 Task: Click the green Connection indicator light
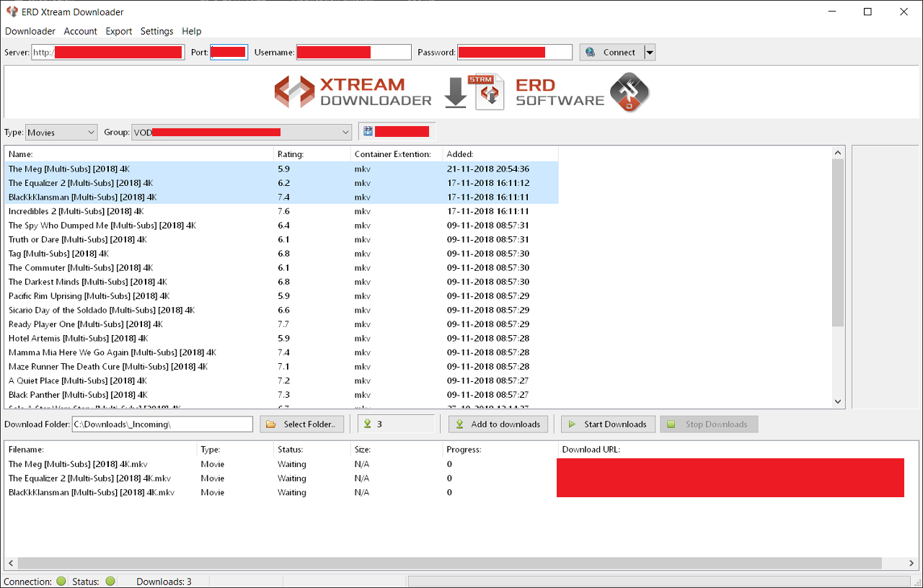pos(61,581)
